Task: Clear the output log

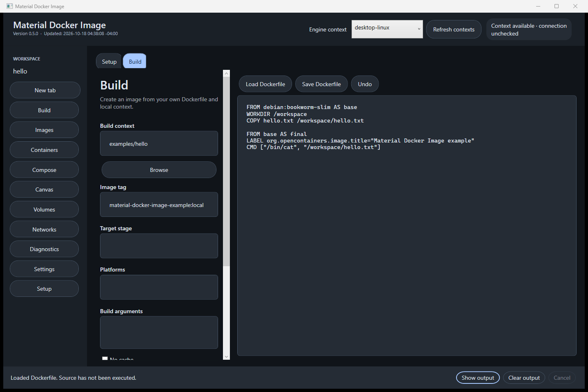Action: (x=524, y=378)
